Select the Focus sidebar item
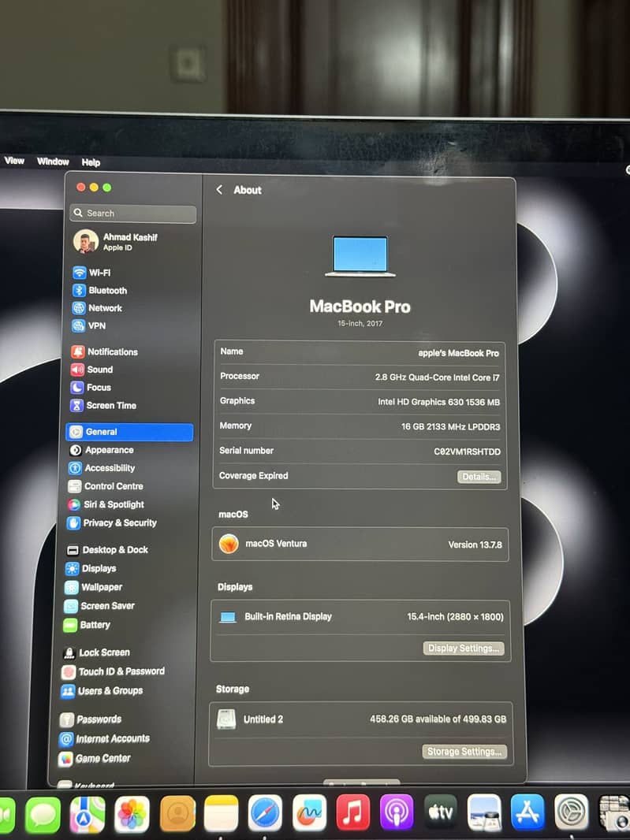 pos(90,388)
